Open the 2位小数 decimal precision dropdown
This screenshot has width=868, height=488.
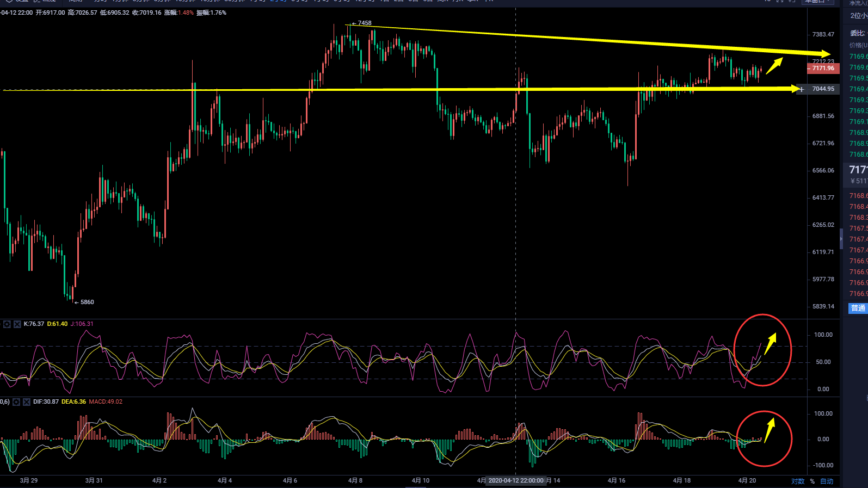pos(859,16)
